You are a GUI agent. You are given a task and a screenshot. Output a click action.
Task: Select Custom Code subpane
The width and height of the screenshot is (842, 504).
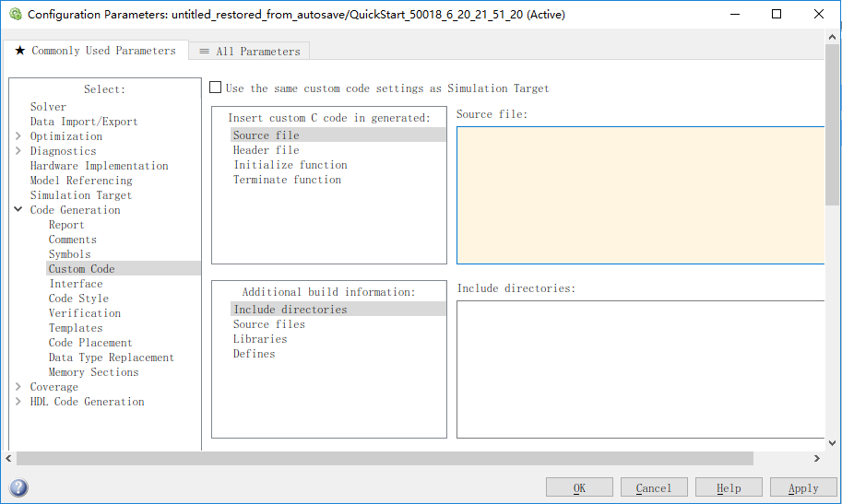coord(123,268)
